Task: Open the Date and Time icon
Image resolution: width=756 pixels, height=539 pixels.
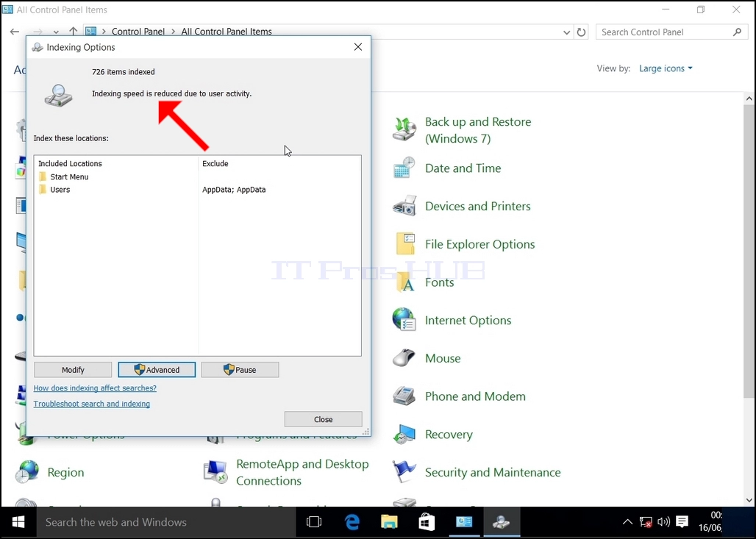Action: pyautogui.click(x=404, y=168)
